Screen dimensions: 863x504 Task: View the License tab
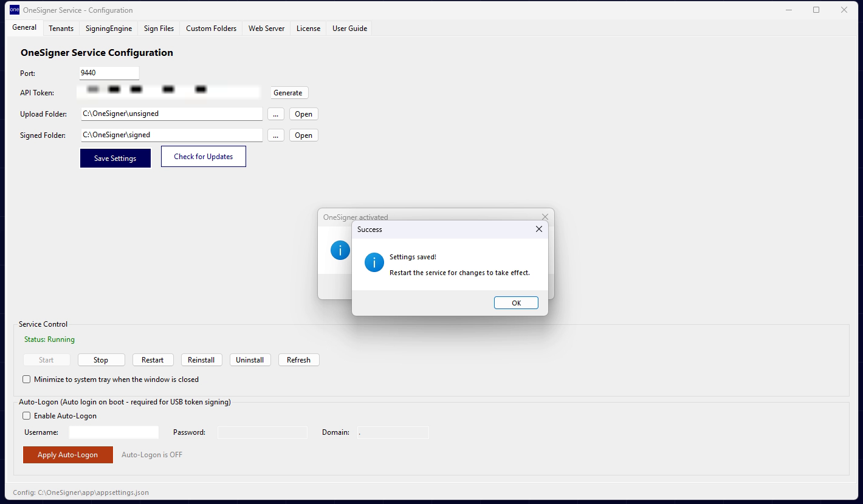pyautogui.click(x=308, y=28)
